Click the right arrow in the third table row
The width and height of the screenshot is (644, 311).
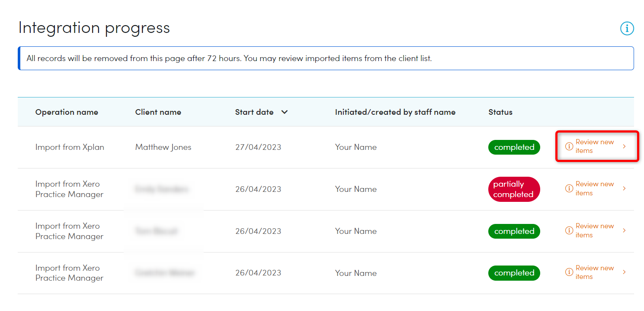coord(624,230)
